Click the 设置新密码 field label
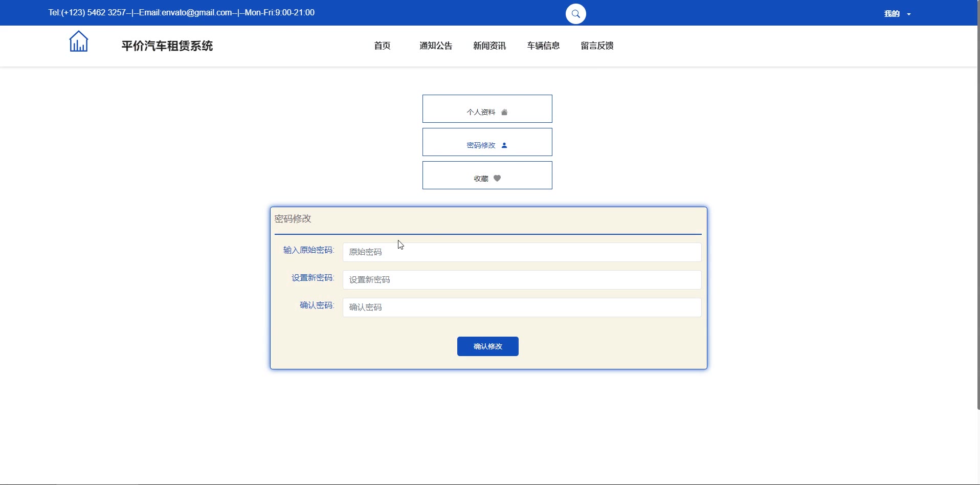 coord(313,278)
